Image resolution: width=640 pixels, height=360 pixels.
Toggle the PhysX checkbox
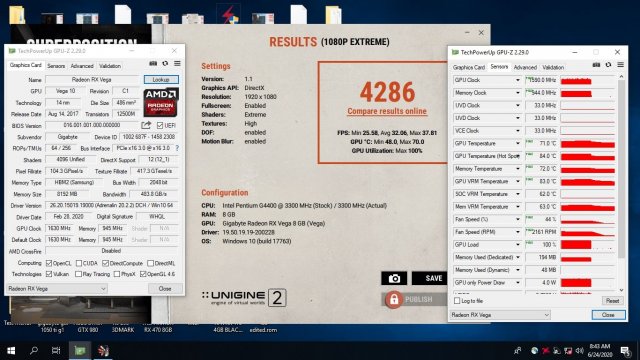pyautogui.click(x=117, y=274)
